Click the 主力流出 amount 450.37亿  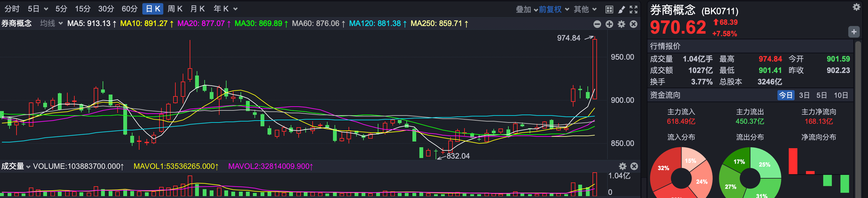tap(750, 121)
